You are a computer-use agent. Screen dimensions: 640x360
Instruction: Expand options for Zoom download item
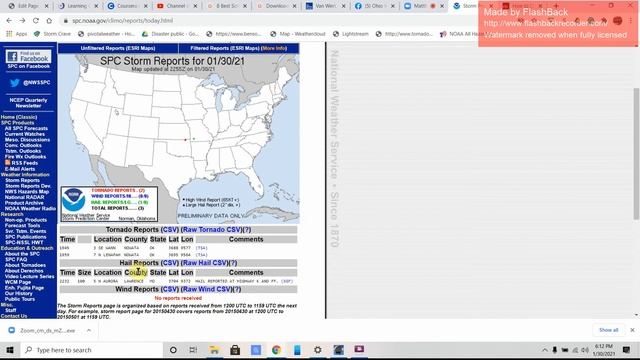click(89, 330)
